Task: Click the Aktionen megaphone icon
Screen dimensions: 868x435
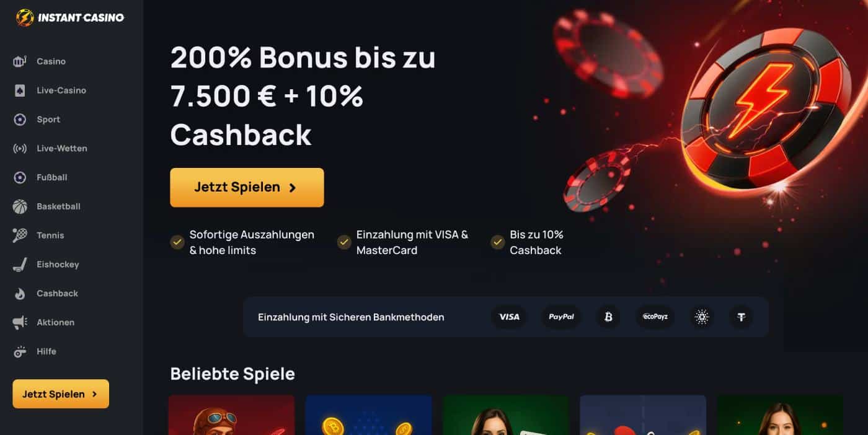Action: [x=20, y=322]
